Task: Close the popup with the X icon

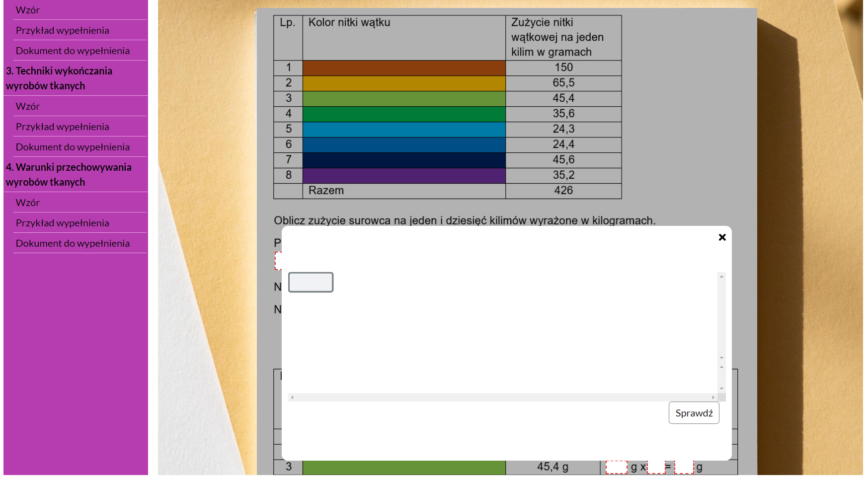Action: point(722,237)
